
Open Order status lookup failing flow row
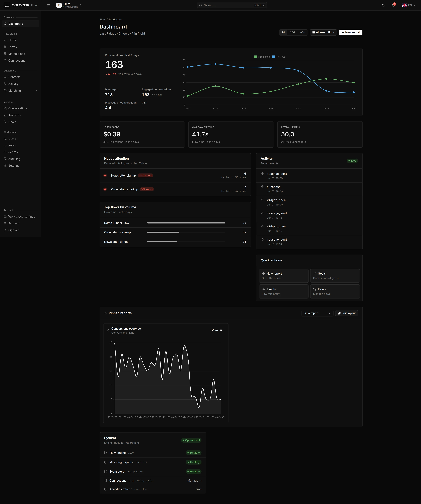pos(175,189)
